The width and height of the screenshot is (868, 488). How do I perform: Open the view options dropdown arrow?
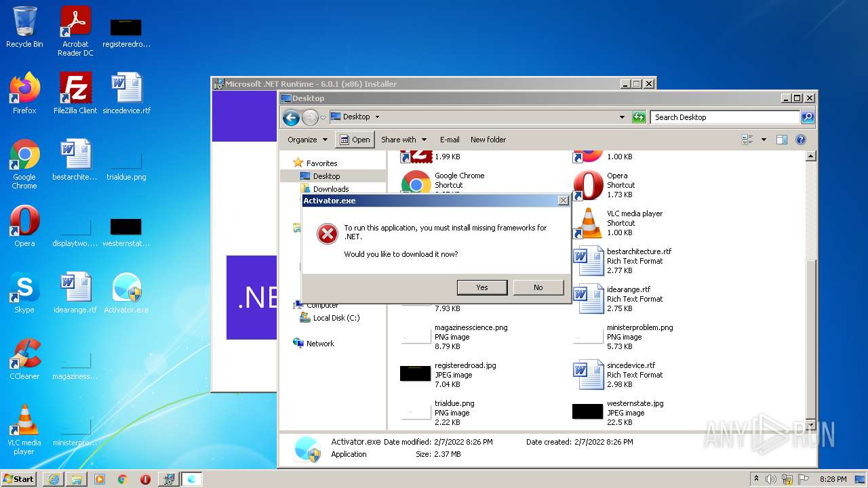click(764, 140)
